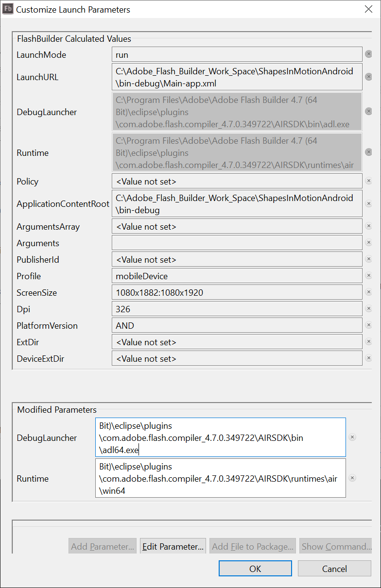381x588 pixels.
Task: Clear the LaunchURL value
Action: (x=368, y=76)
